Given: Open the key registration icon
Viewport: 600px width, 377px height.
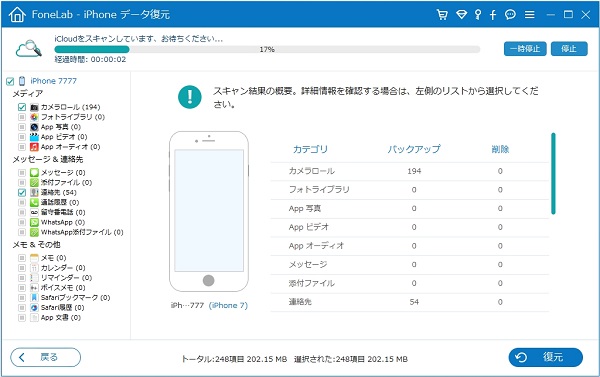Looking at the screenshot, I should [478, 15].
